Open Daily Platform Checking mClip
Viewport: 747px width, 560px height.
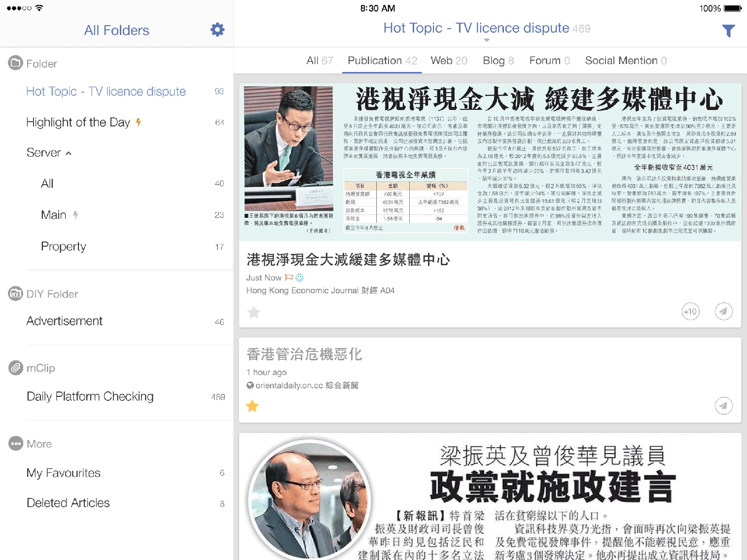[90, 397]
